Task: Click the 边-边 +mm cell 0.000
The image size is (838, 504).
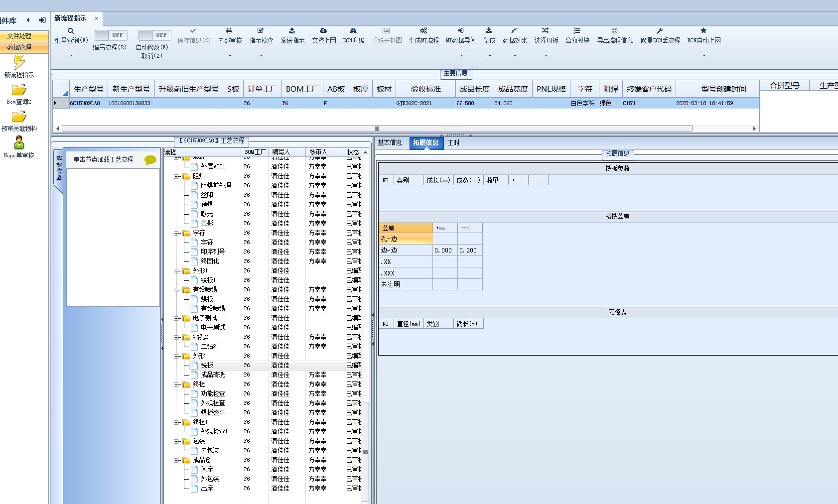Action: pos(445,251)
